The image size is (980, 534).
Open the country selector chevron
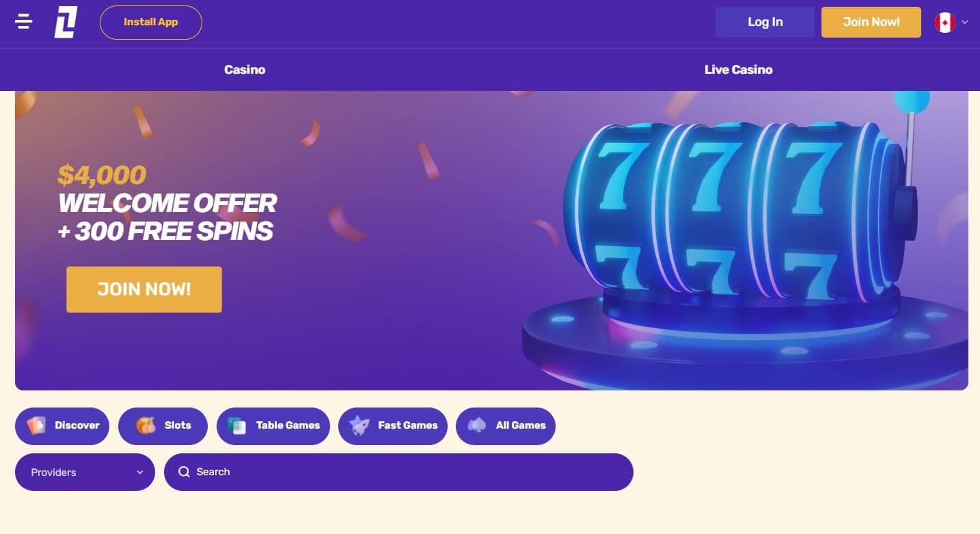click(x=965, y=23)
